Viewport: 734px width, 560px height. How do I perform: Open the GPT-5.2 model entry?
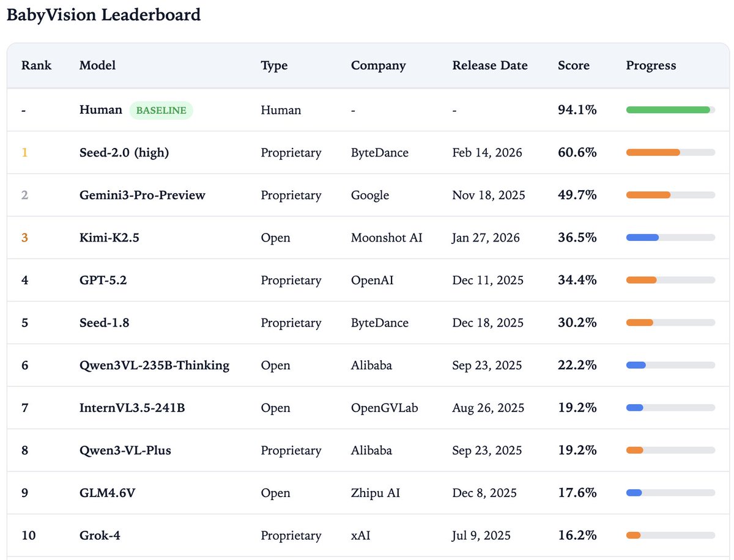pos(103,280)
